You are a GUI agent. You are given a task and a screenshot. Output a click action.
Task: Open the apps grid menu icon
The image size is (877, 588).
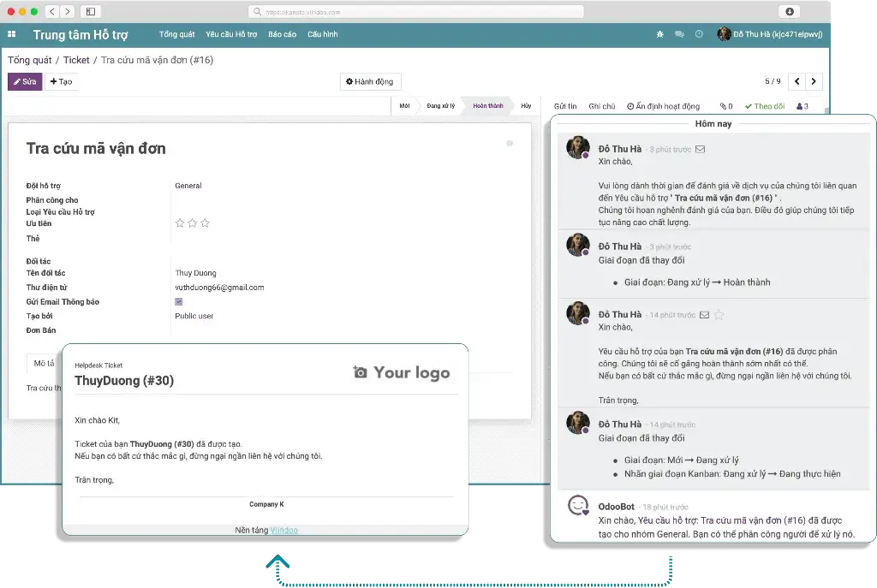click(12, 34)
